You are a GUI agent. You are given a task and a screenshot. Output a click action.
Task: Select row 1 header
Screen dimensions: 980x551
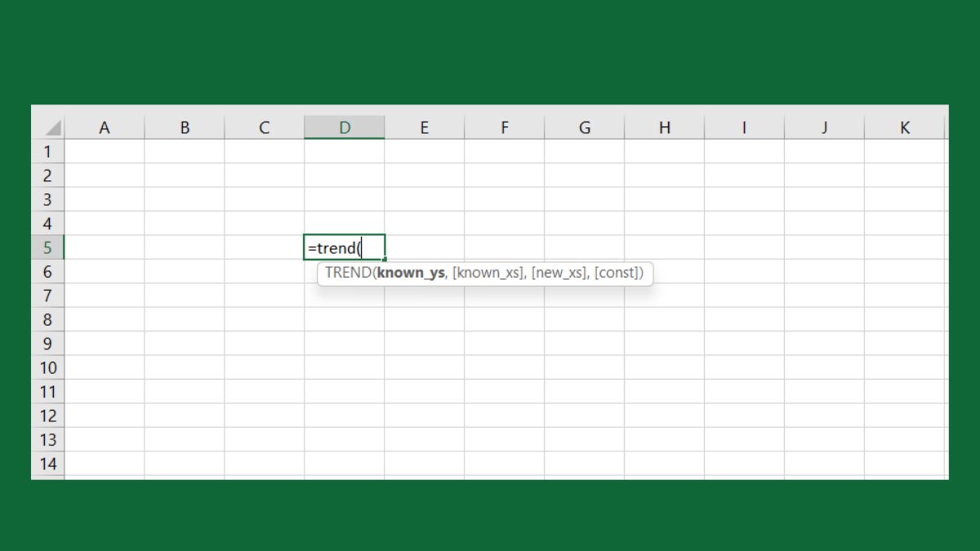pos(49,151)
